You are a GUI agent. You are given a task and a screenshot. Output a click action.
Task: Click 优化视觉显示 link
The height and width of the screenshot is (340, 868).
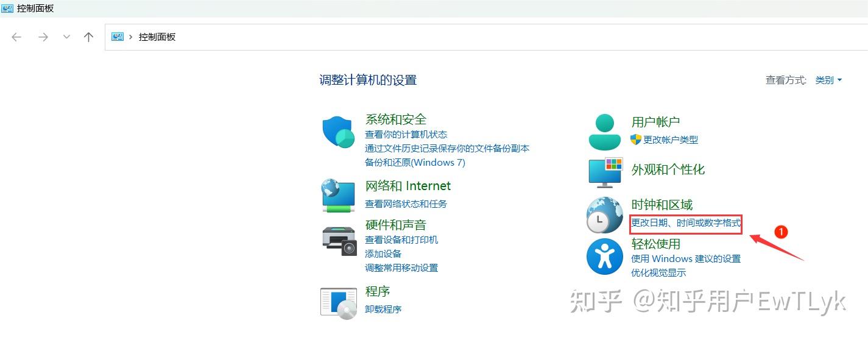658,272
